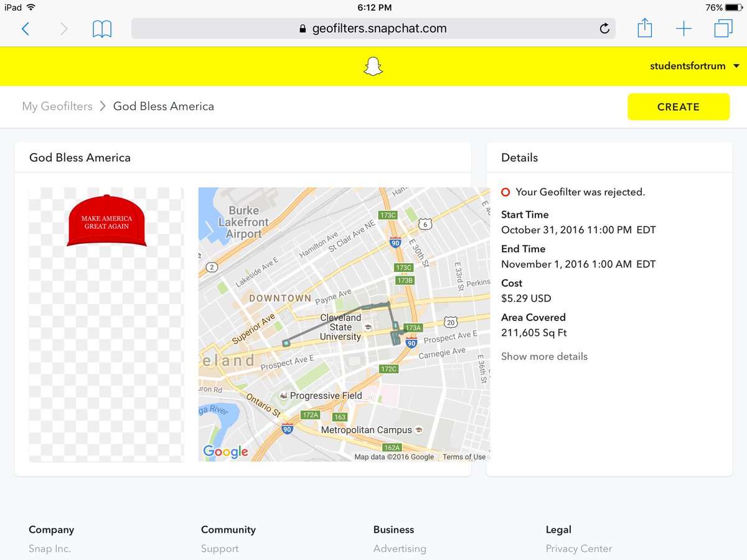Click the Details panel heading
747x560 pixels.
[520, 157]
